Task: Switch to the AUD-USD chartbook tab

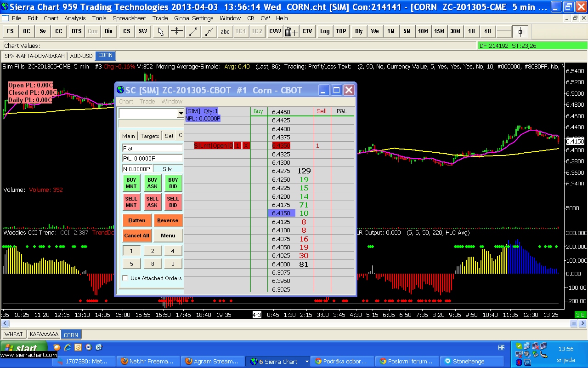Action: pyautogui.click(x=81, y=56)
